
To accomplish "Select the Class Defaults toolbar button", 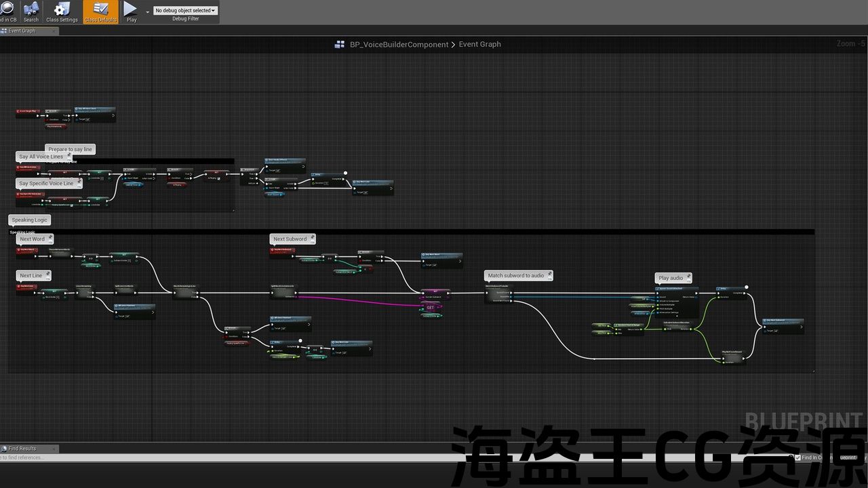I will click(100, 12).
